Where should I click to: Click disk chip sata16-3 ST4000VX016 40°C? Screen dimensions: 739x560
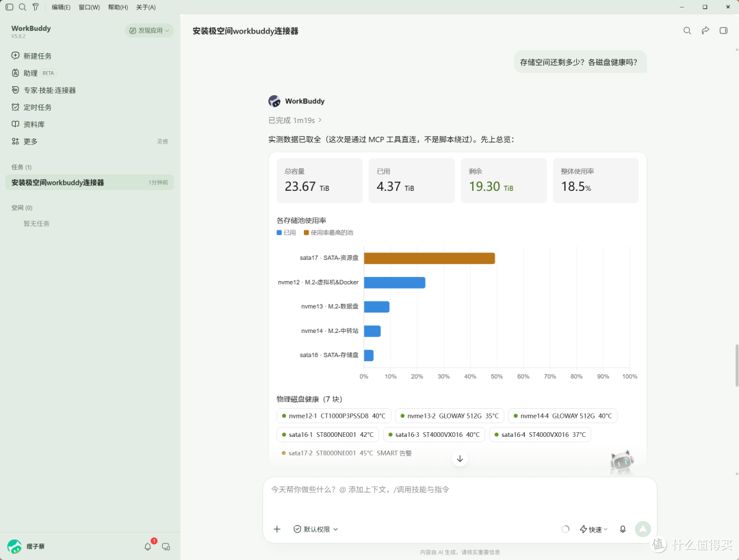point(434,435)
